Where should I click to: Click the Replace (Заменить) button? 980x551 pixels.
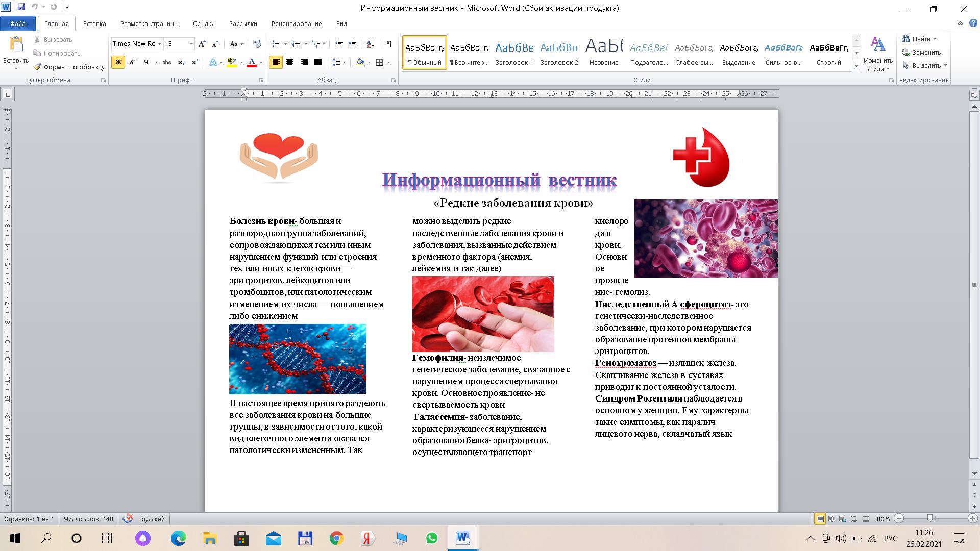[x=921, y=52]
